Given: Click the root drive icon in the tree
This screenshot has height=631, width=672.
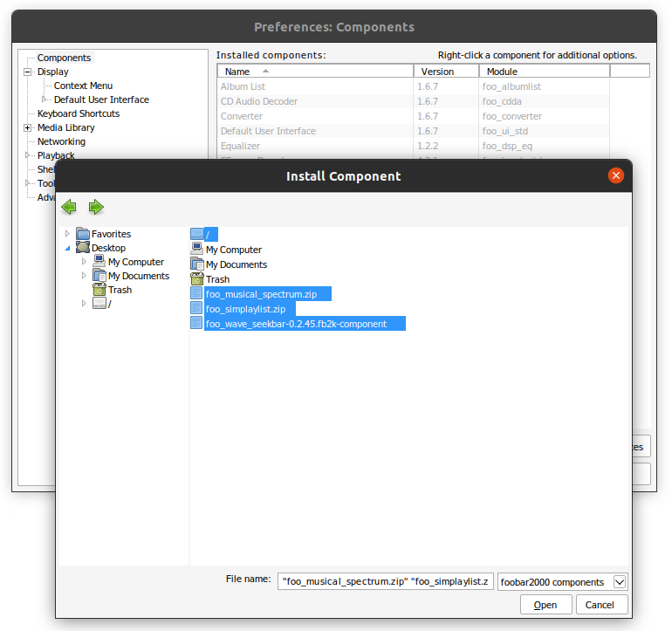Looking at the screenshot, I should point(99,304).
